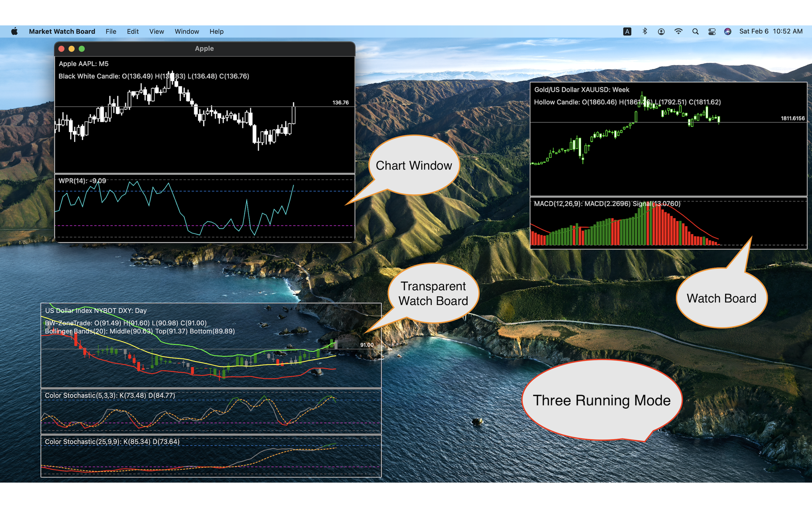Open the Help menu
This screenshot has width=812, height=508.
217,32
